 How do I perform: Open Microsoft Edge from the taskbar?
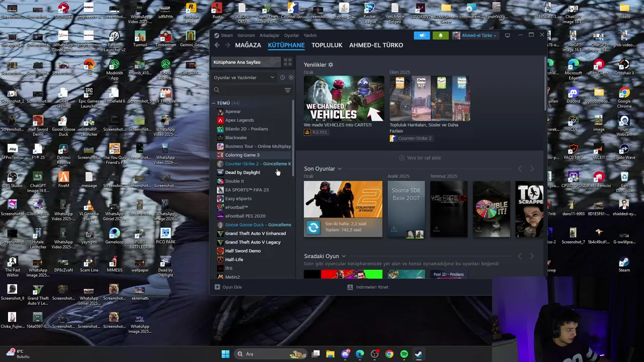click(360, 354)
